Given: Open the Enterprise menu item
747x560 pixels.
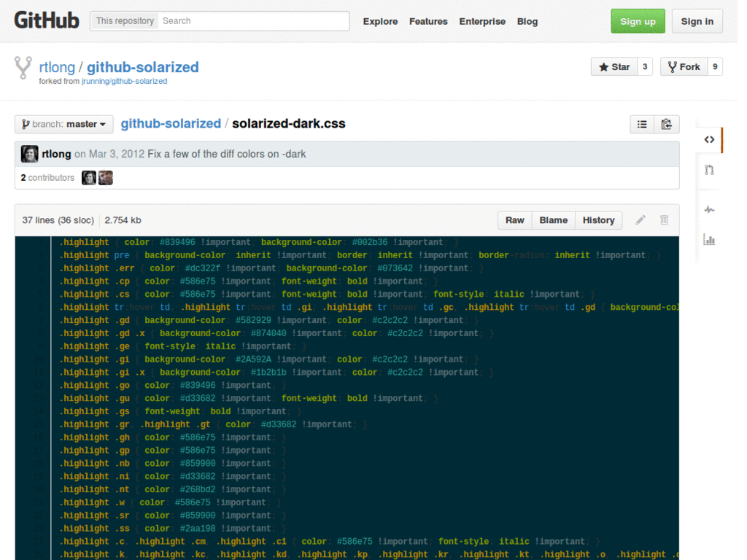Looking at the screenshot, I should tap(482, 21).
